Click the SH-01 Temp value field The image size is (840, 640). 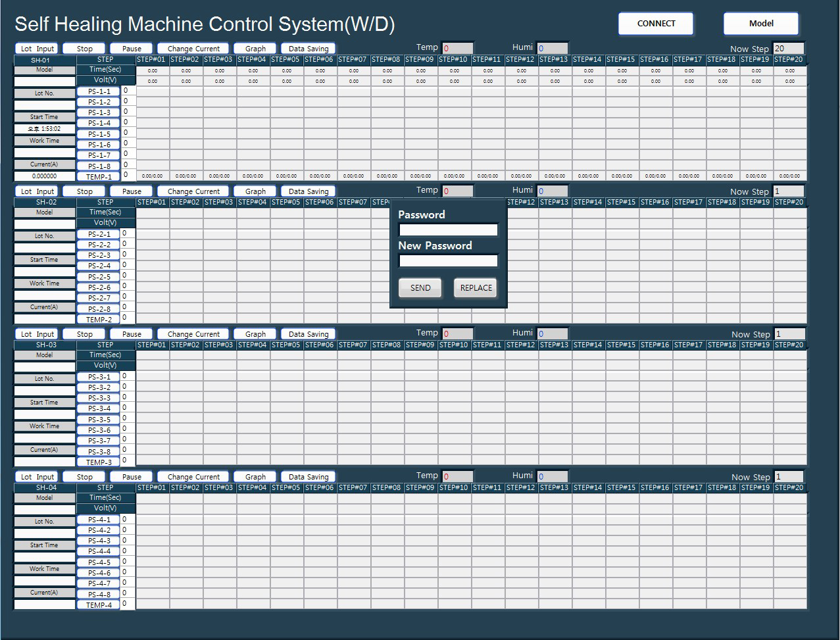click(x=457, y=48)
